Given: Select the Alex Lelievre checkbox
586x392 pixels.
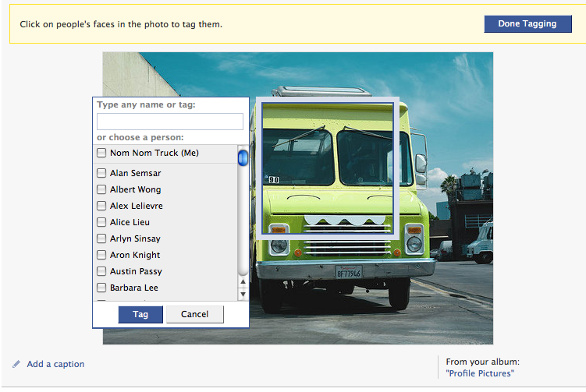Looking at the screenshot, I should tap(101, 206).
